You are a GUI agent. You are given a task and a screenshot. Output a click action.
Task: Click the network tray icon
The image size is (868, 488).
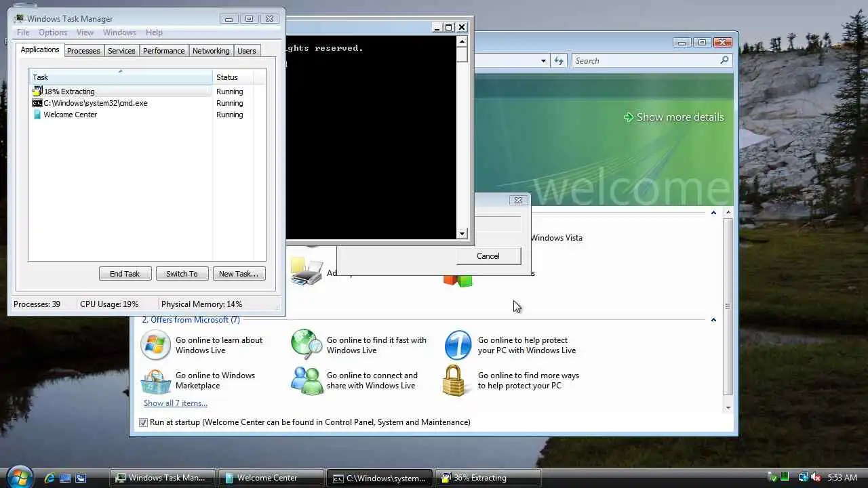pos(803,478)
